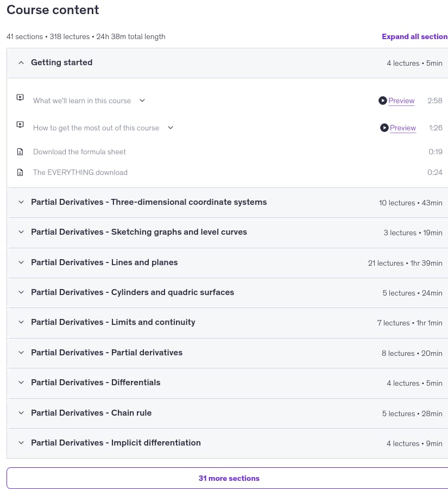Viewport: 448px width, 489px height.
Task: Expand description of 'How to get the most out of this course'
Action: point(171,128)
